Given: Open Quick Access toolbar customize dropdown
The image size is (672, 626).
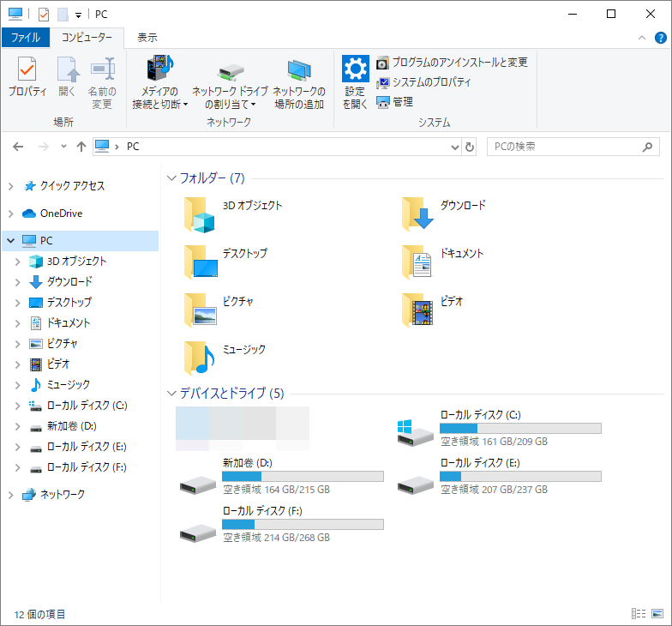Looking at the screenshot, I should (79, 15).
